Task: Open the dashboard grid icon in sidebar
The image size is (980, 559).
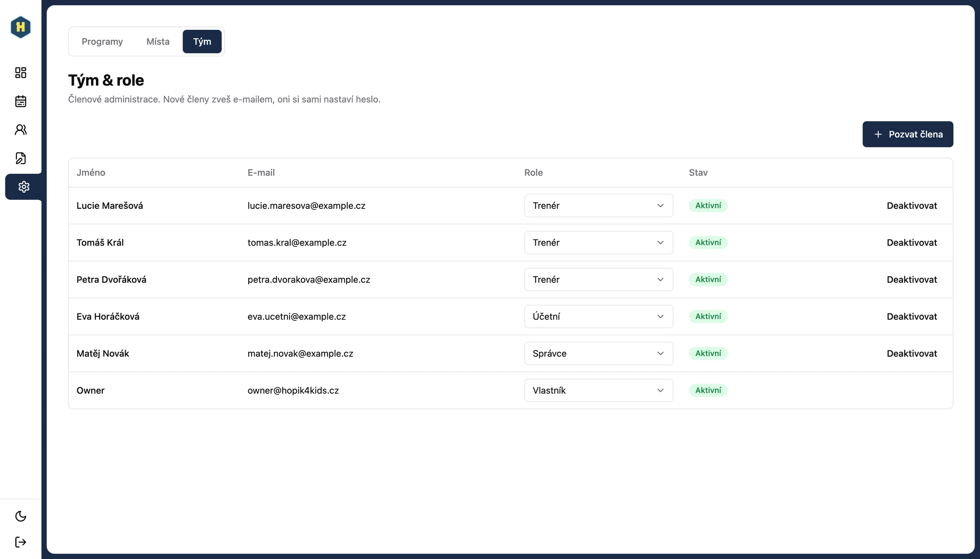Action: pyautogui.click(x=20, y=73)
